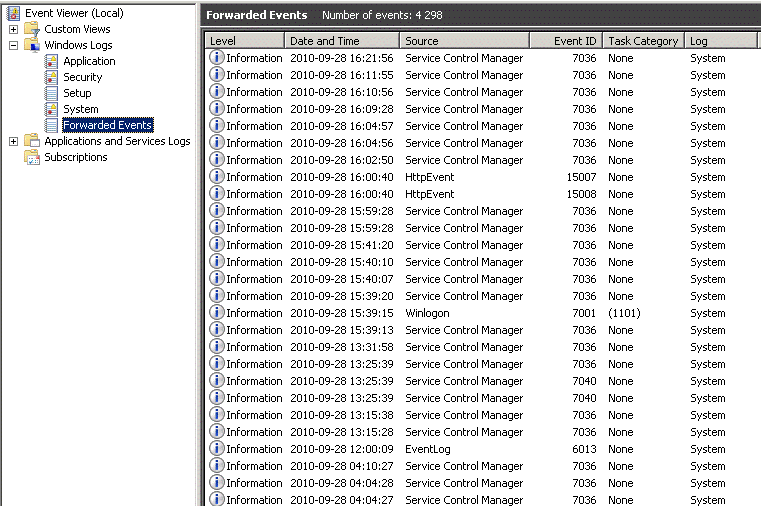Collapse the Windows Logs node
The width and height of the screenshot is (761, 506).
(x=14, y=45)
